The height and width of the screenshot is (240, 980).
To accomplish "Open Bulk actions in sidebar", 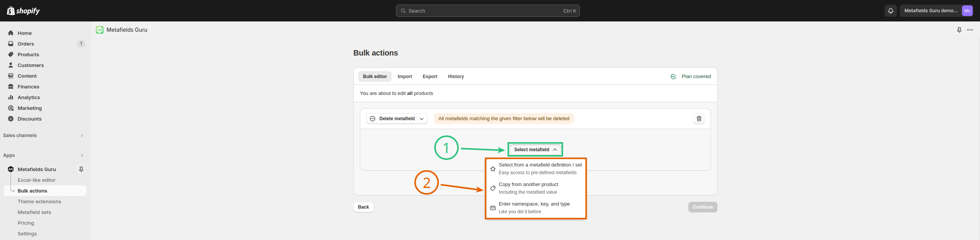I will click(45, 191).
